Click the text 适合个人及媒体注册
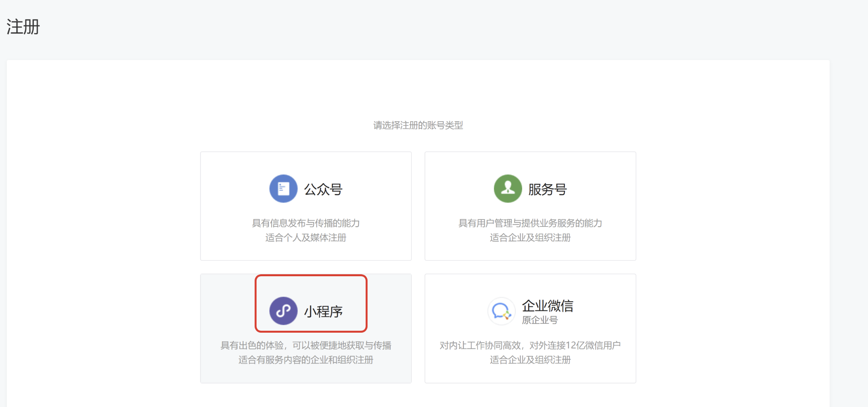This screenshot has height=407, width=868. tap(306, 238)
